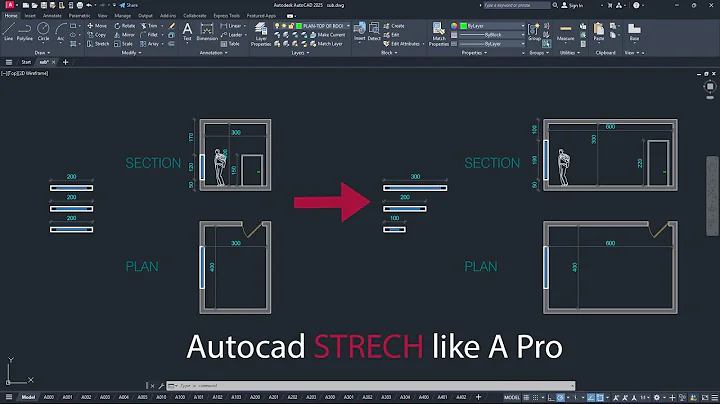Expand the Layers panel
The width and height of the screenshot is (720, 404).
tap(300, 53)
